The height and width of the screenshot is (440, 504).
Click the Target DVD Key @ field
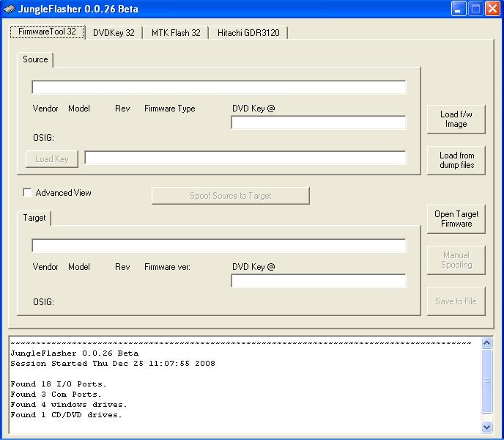pyautogui.click(x=319, y=281)
